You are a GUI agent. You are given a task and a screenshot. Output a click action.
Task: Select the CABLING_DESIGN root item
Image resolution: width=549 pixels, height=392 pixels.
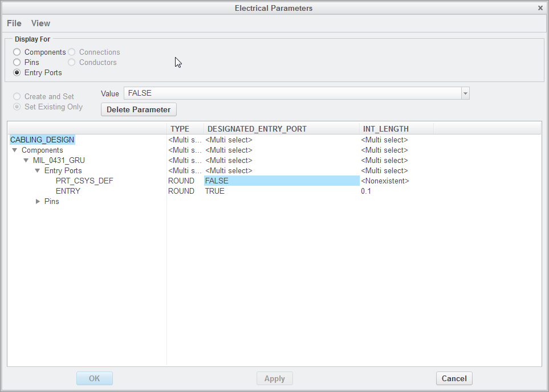[42, 140]
